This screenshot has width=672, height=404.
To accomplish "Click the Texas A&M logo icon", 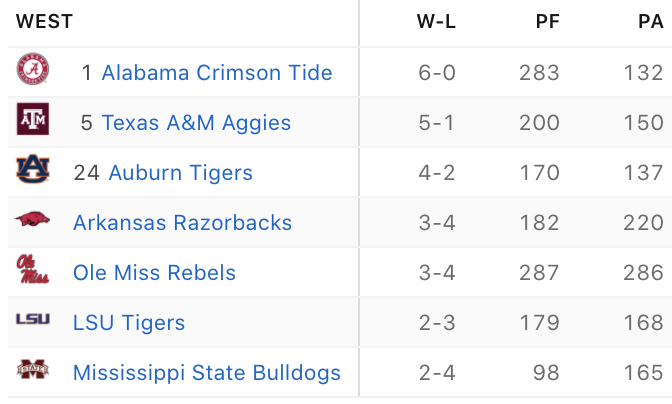I will pyautogui.click(x=33, y=119).
